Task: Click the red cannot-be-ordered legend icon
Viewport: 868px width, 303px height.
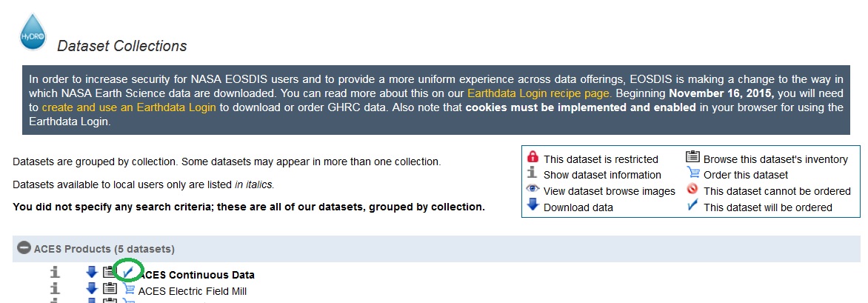Action: [x=692, y=190]
